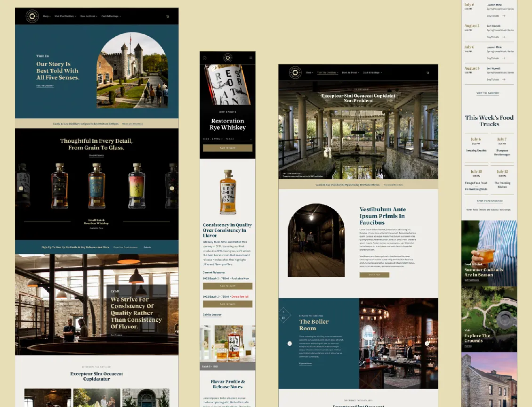Add the 'Only a few left' batch to cart
The height and width of the screenshot is (407, 532).
(x=228, y=304)
